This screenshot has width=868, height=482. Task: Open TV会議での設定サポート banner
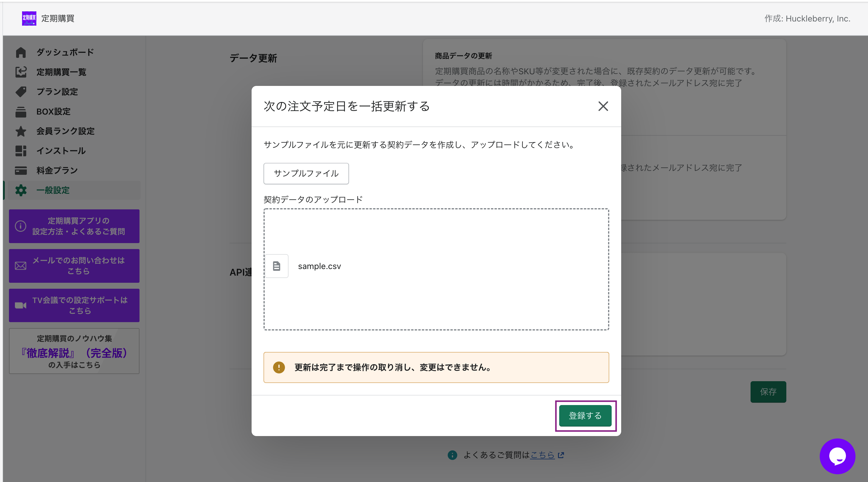point(74,305)
